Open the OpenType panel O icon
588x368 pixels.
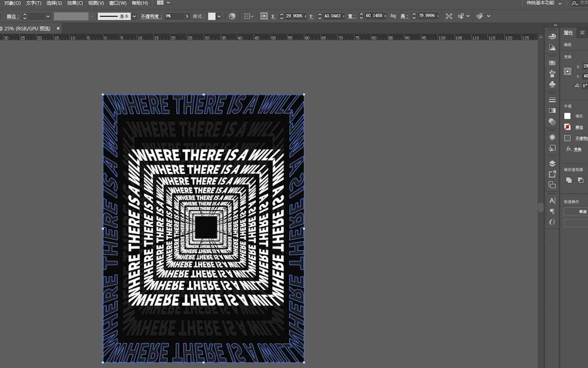click(x=552, y=222)
